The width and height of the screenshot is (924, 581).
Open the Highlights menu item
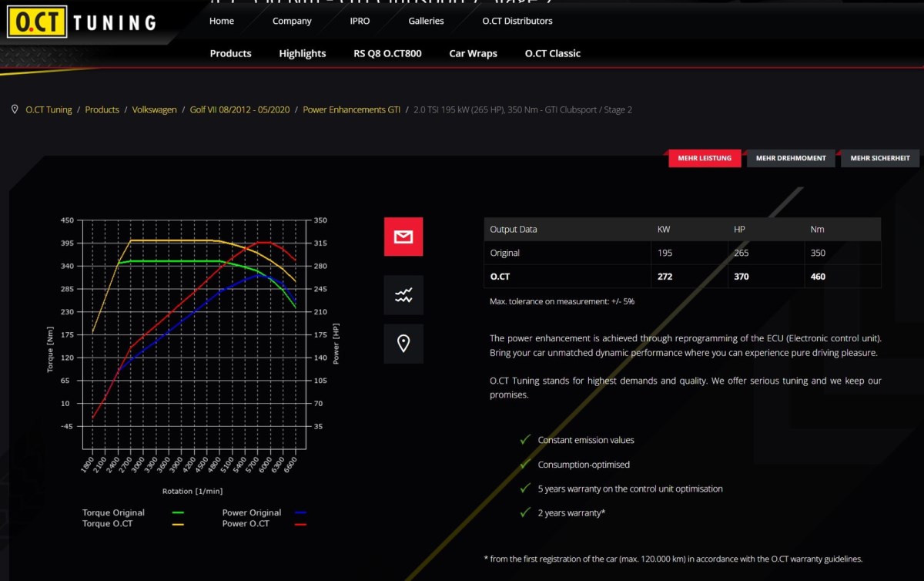tap(302, 53)
